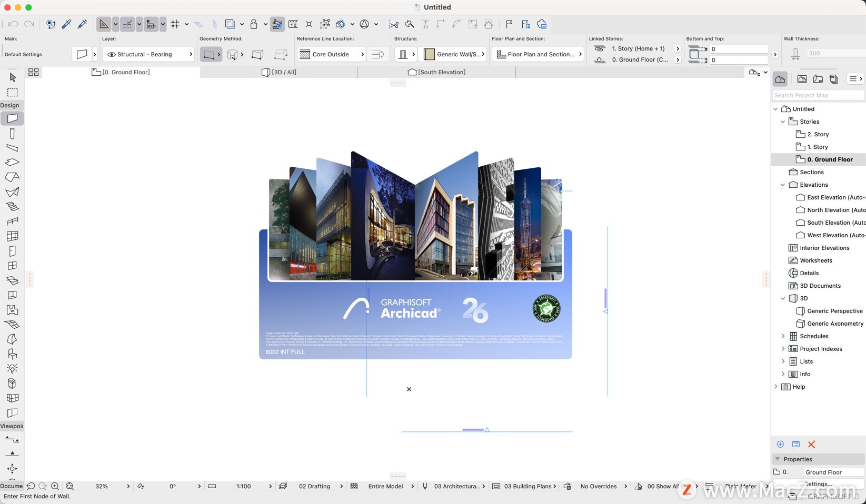This screenshot has width=866, height=504.
Task: Inject parameters with syringe icon
Action: click(x=83, y=24)
